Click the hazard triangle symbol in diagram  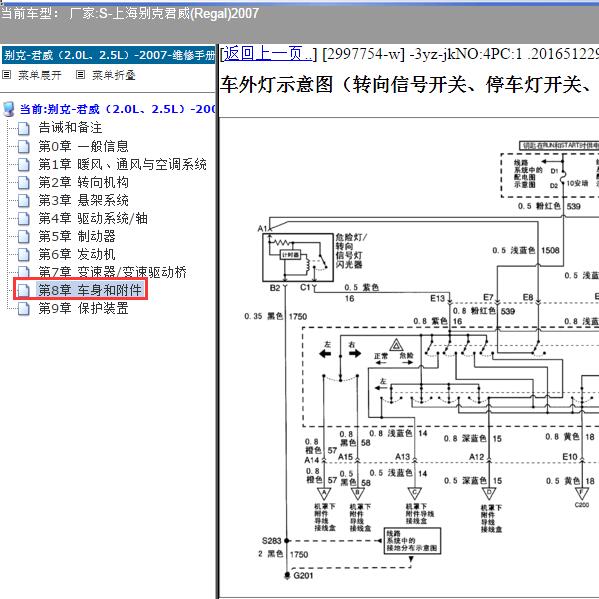[397, 345]
